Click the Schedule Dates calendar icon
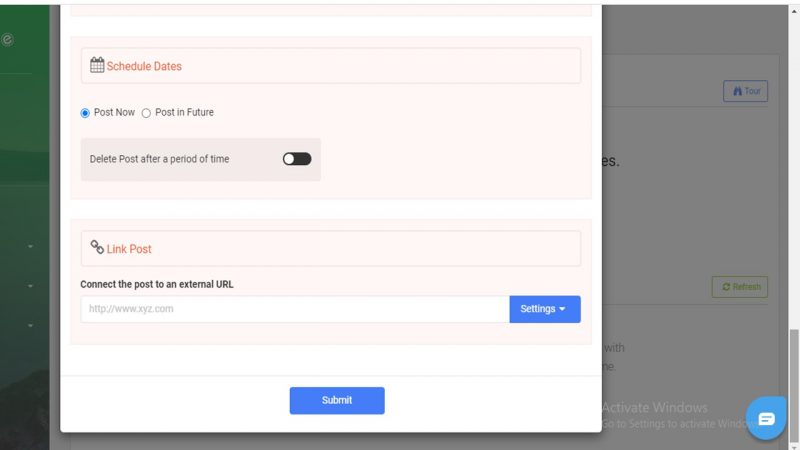 (97, 65)
